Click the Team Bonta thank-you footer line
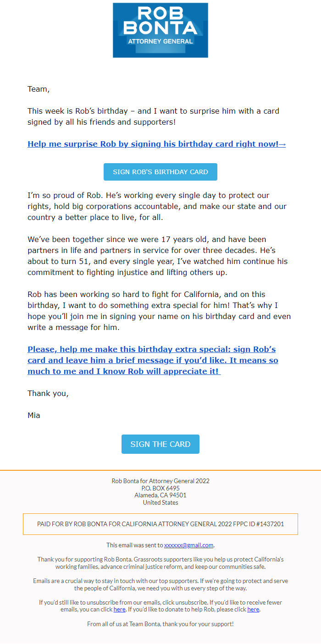Viewport: 321px width, 644px height. (x=160, y=624)
